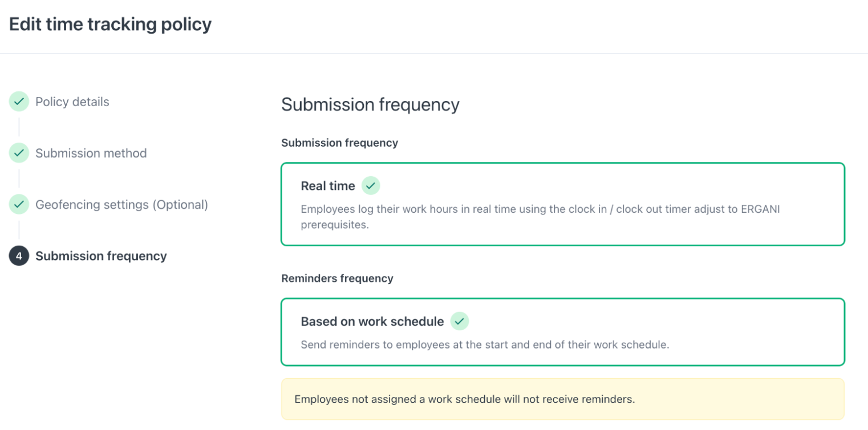This screenshot has height=430, width=868.
Task: Click the yellow work schedule reminder warning banner
Action: pyautogui.click(x=563, y=399)
